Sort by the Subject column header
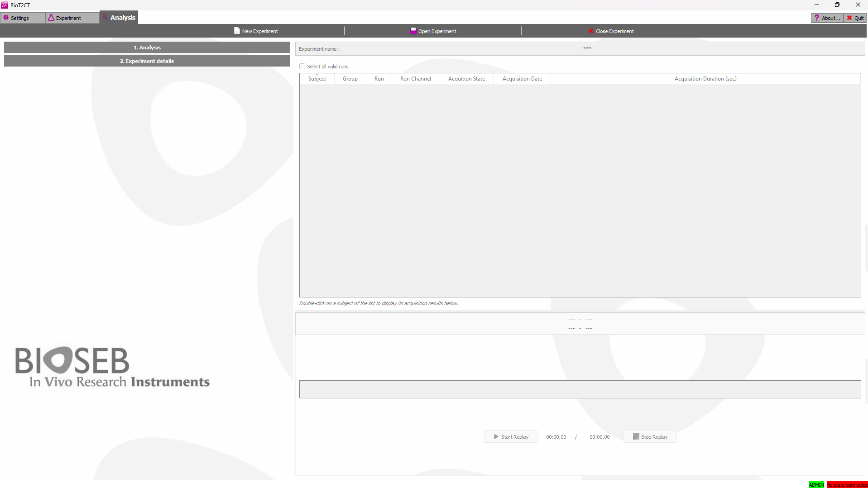 317,79
